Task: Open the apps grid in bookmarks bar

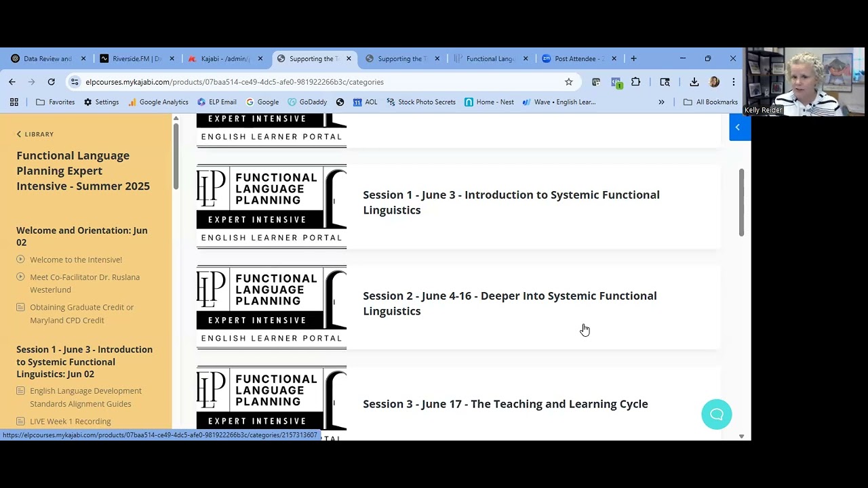Action: [14, 102]
